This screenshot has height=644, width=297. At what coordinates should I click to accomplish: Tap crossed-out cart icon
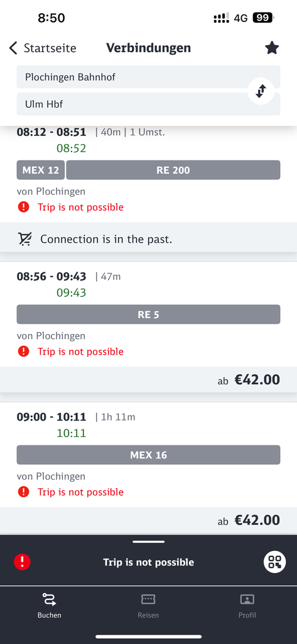(x=25, y=239)
